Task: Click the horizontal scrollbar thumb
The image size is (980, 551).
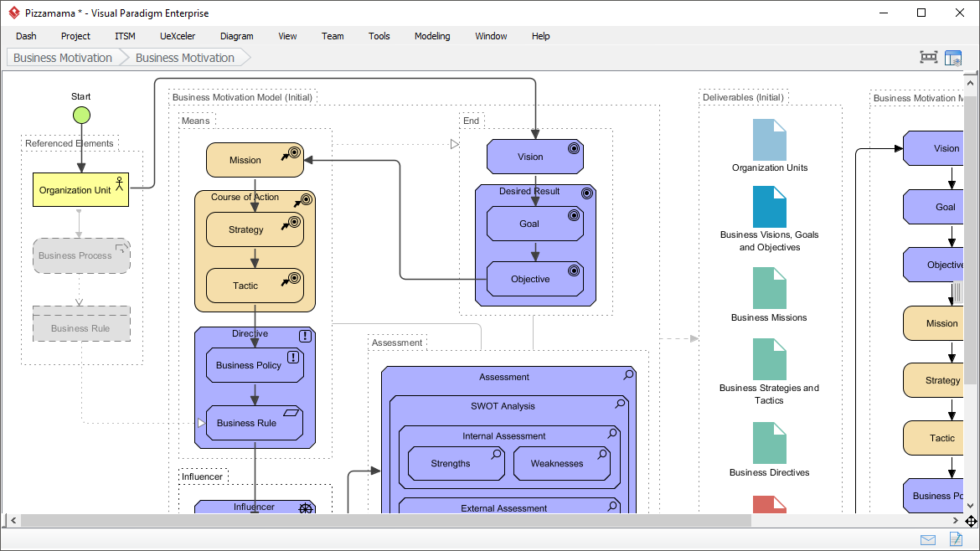Action: [385, 521]
